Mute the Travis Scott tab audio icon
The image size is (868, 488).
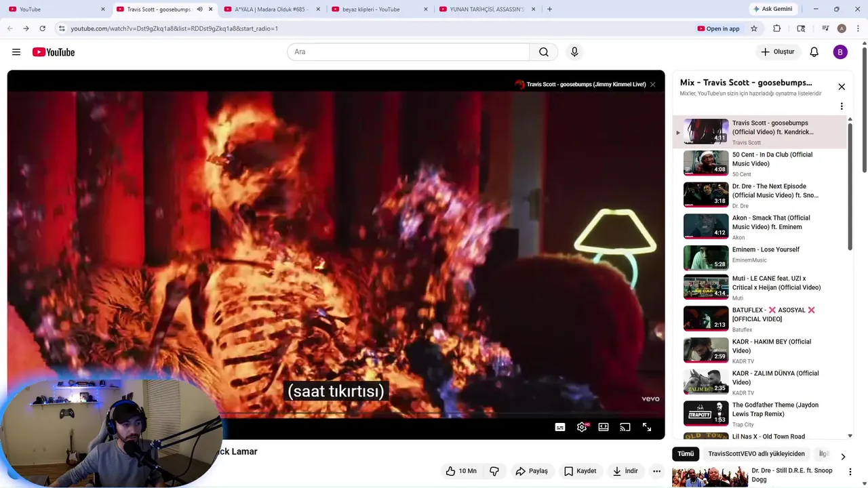tap(199, 9)
